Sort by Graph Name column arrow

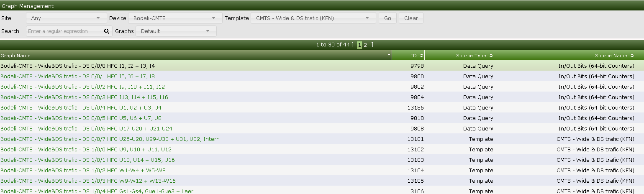[x=389, y=55]
